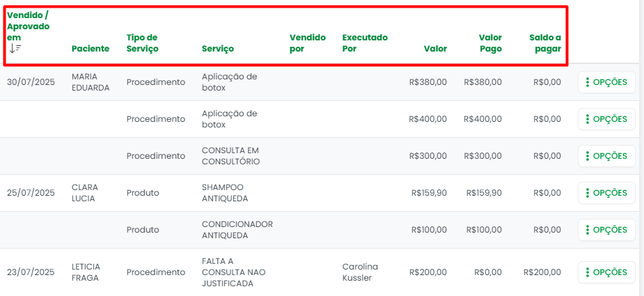Click executor name Carolina Kussler

[x=360, y=272]
